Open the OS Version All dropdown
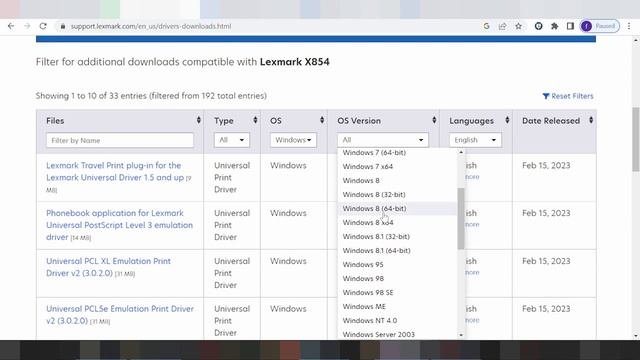640x360 pixels. (x=383, y=140)
